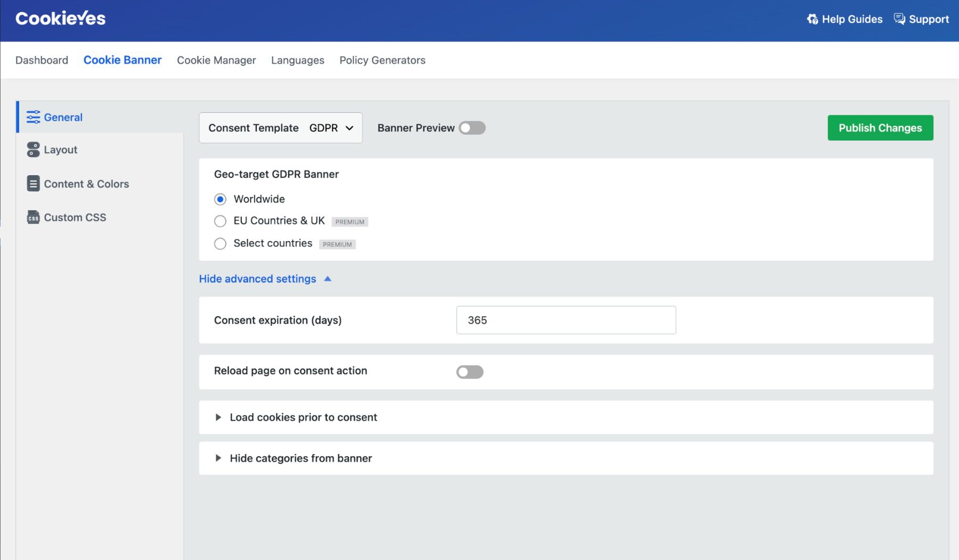This screenshot has width=959, height=560.
Task: Expand Load cookies prior to consent
Action: 303,417
